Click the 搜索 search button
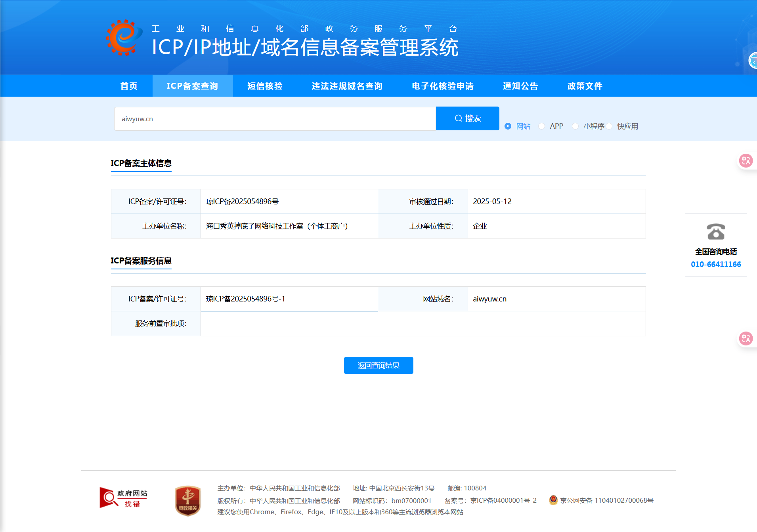The width and height of the screenshot is (757, 532). (x=468, y=118)
